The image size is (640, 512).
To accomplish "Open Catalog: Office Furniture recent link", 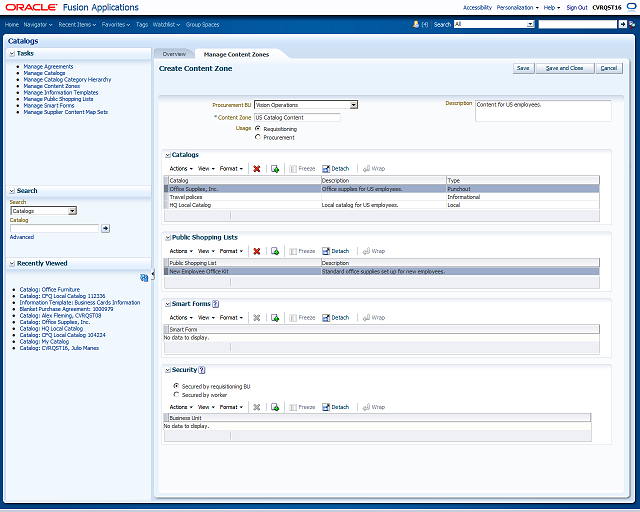I will tap(49, 289).
